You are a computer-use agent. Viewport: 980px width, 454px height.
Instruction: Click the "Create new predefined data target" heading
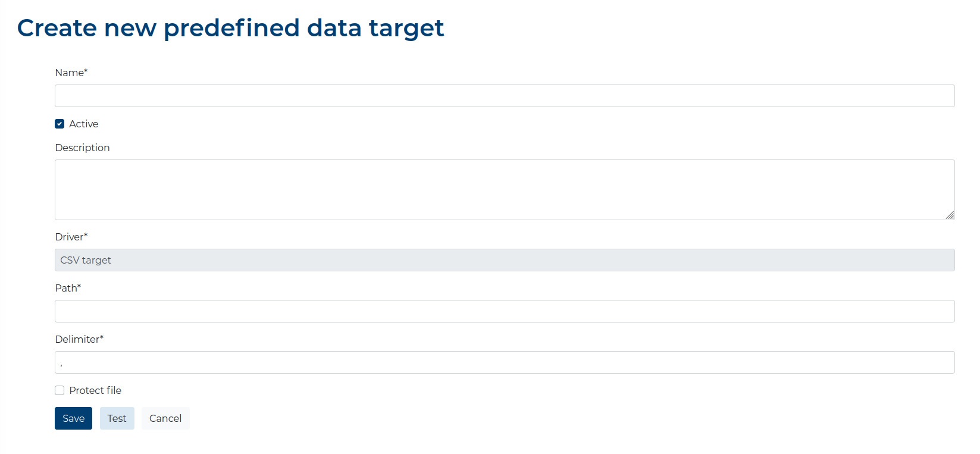(x=230, y=29)
